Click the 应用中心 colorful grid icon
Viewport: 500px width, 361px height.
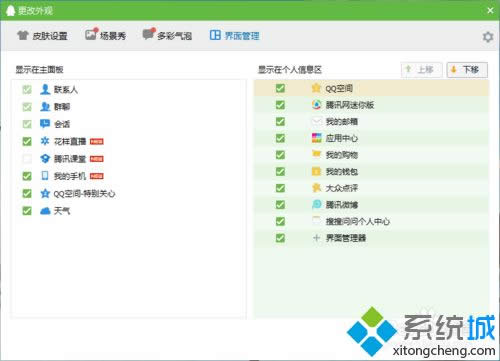316,138
